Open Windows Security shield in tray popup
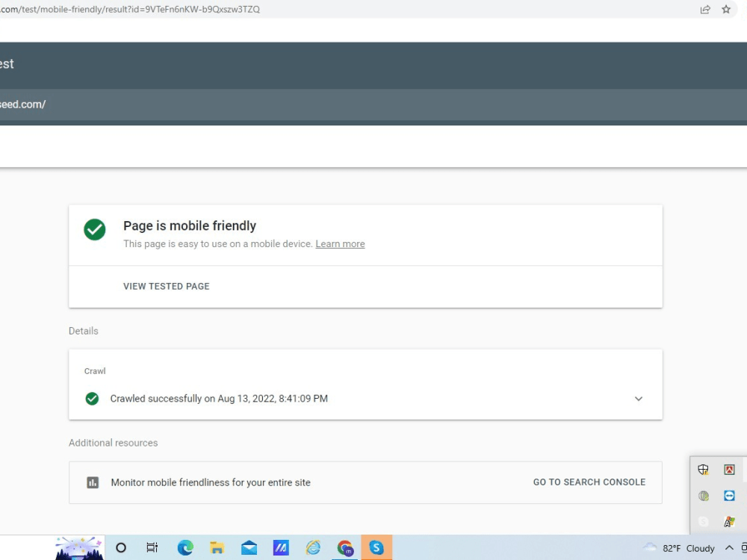The image size is (747, 560). tap(703, 470)
